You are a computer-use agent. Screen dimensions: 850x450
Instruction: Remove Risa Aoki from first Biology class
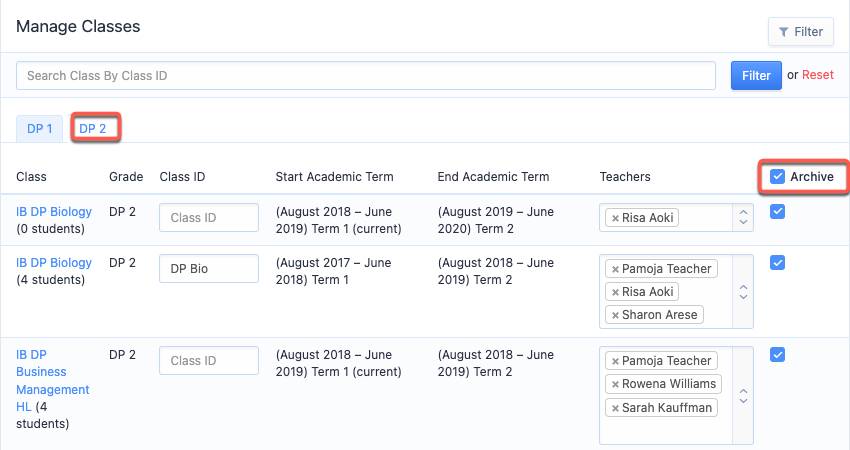click(615, 218)
